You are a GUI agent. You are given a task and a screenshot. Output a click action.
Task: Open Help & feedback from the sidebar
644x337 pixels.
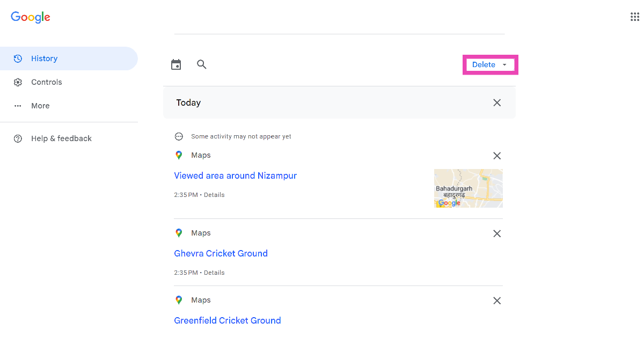61,138
